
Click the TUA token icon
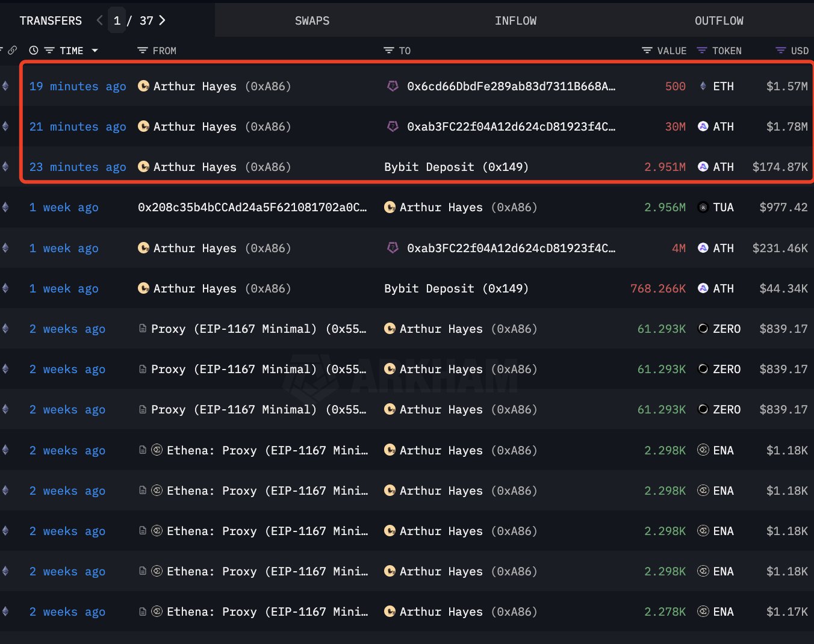(703, 208)
